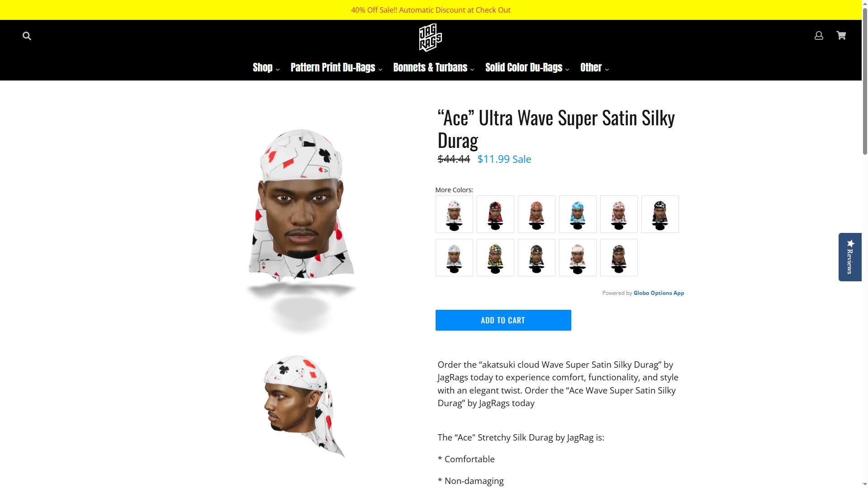Select the light blue durag swatch
This screenshot has width=868, height=488.
[x=578, y=214]
